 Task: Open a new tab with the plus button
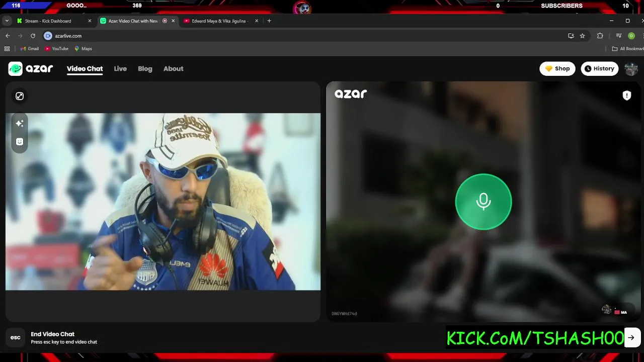pyautogui.click(x=269, y=21)
